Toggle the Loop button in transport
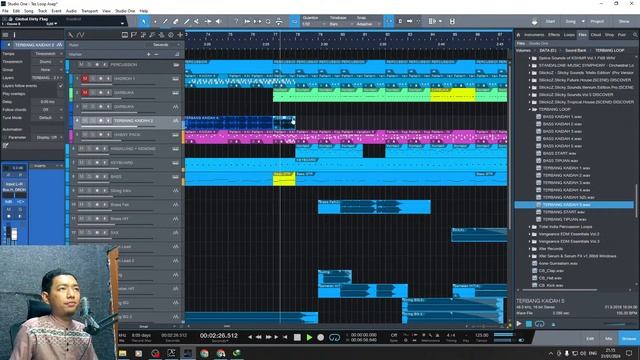 [x=334, y=337]
